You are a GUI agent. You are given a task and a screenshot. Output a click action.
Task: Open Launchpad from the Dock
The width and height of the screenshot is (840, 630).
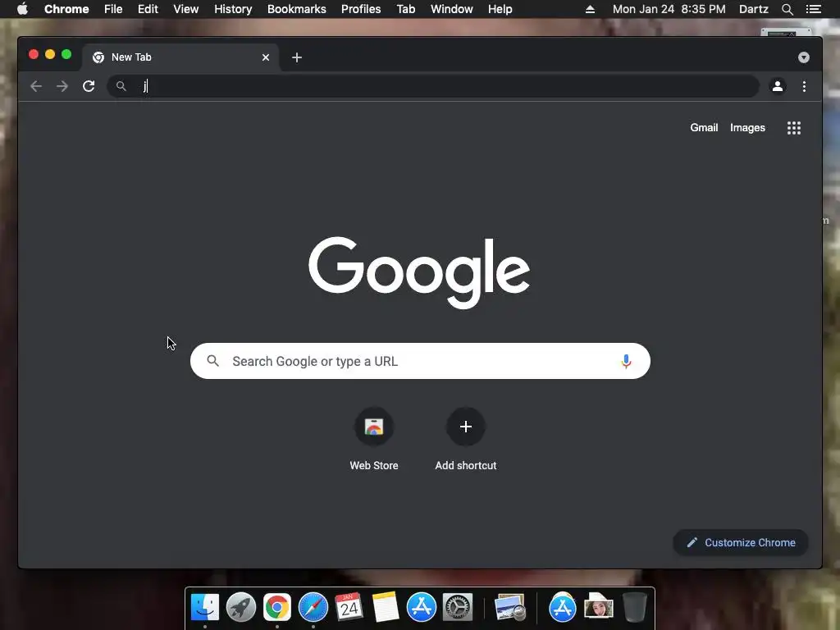pyautogui.click(x=241, y=608)
